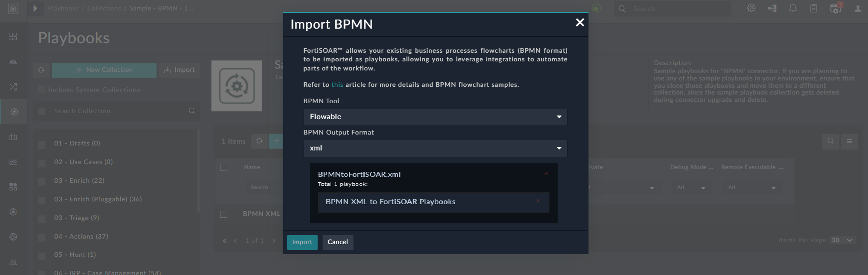This screenshot has height=275, width=868.
Task: Click the Name column search field
Action: pos(265,187)
